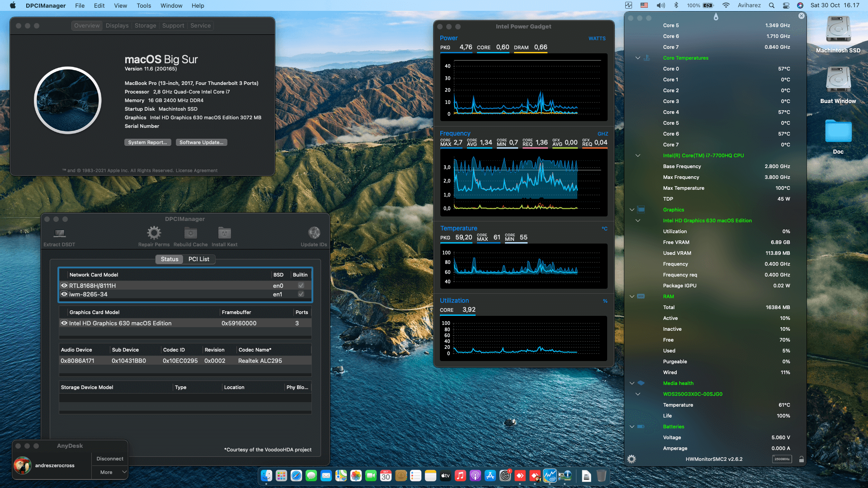Open the More dropdown in AnyDesk
The image size is (868, 488).
point(110,472)
